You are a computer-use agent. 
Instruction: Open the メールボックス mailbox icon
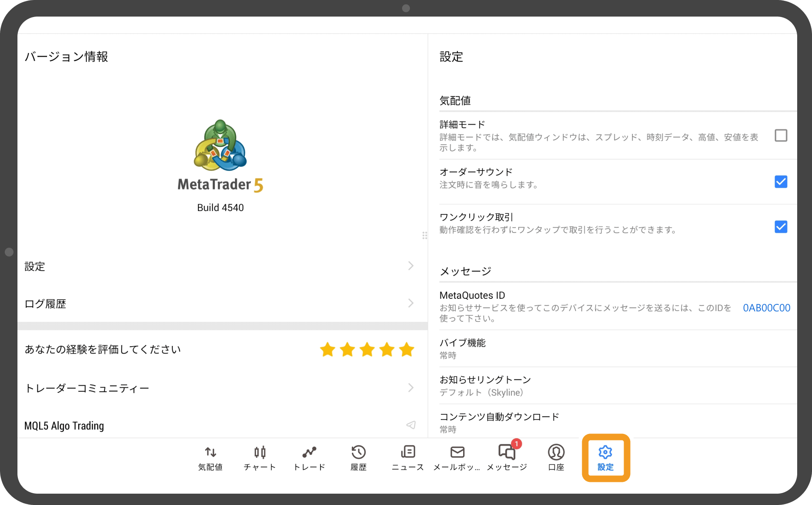pos(457,457)
